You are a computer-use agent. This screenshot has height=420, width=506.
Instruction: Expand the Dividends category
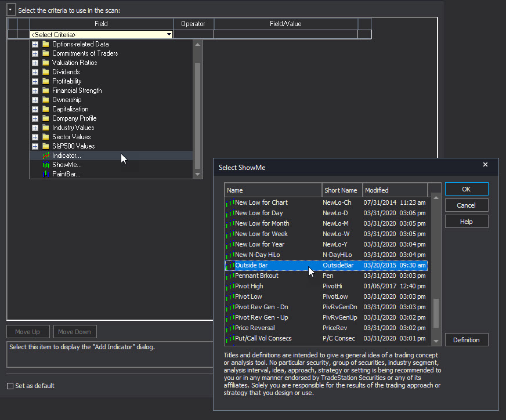tap(35, 73)
